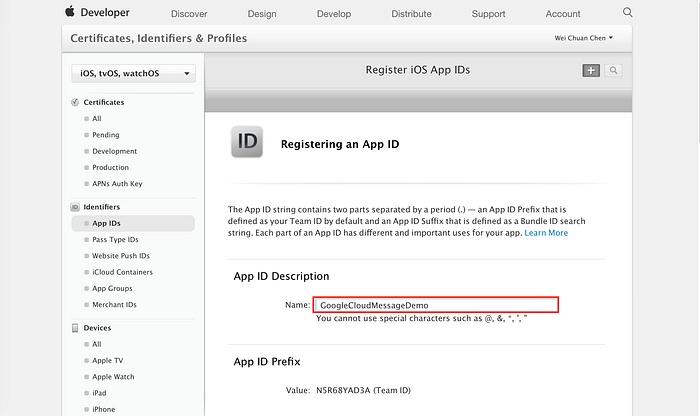Click the Identifiers section heading
700x416 pixels.
point(102,207)
